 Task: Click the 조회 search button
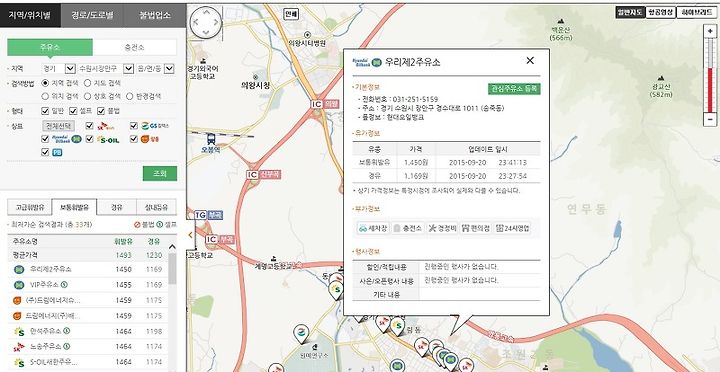[x=159, y=174]
